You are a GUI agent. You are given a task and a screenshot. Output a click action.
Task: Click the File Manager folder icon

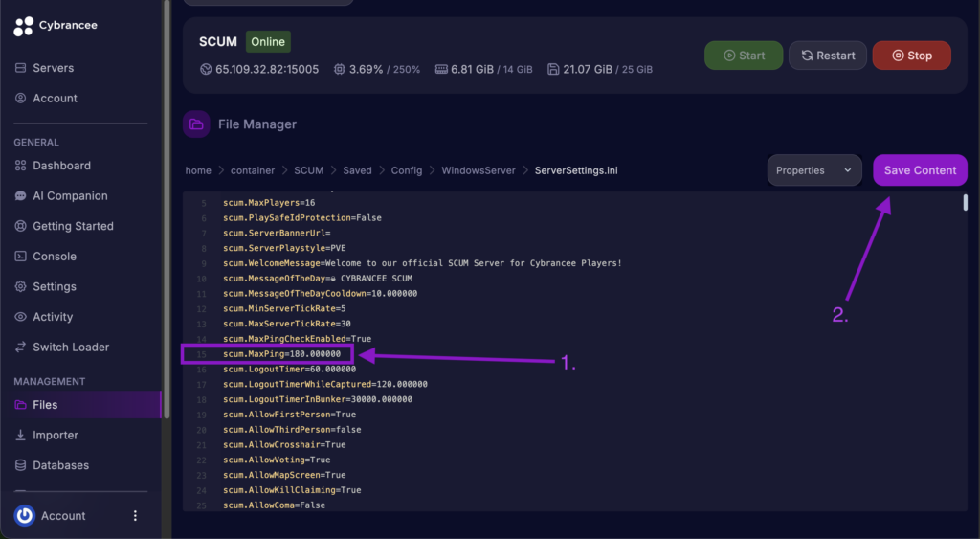196,124
